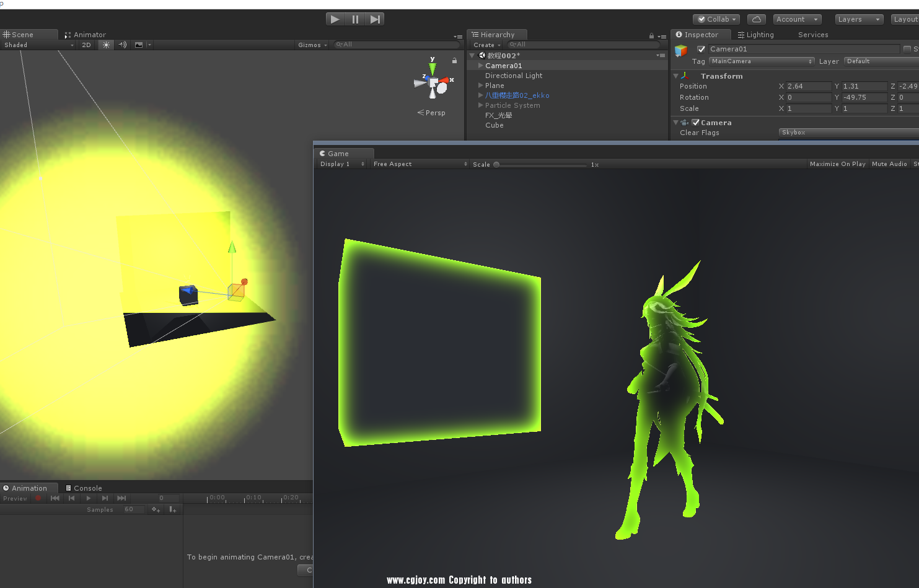This screenshot has height=588, width=919.
Task: Open the Gizmos dropdown
Action: click(312, 45)
